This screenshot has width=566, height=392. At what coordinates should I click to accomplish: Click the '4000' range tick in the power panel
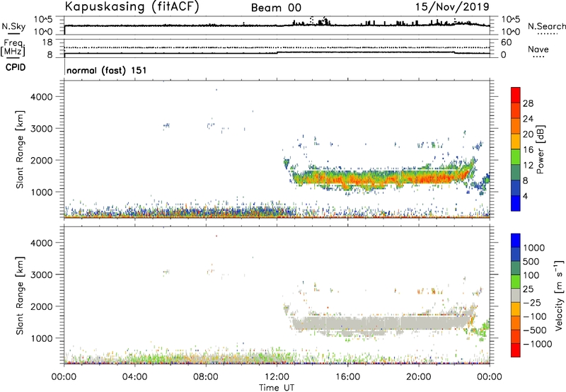coord(41,97)
